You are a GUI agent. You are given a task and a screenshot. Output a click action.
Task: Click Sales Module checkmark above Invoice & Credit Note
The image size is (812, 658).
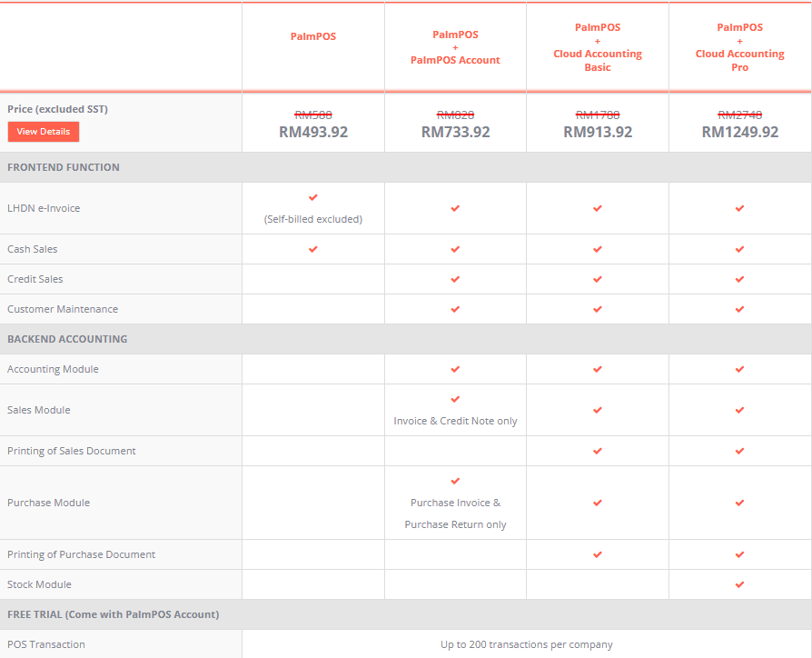click(455, 399)
